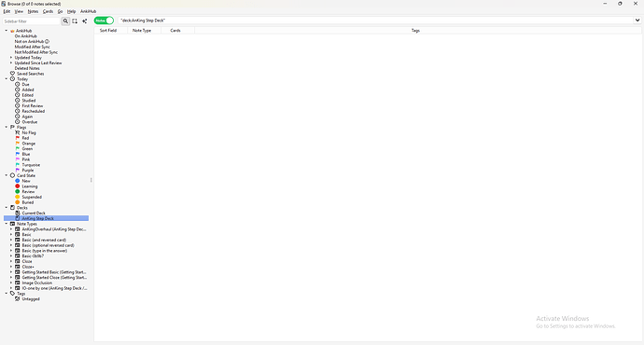The height and width of the screenshot is (345, 644).
Task: Filter by New card state
Action: coord(26,181)
